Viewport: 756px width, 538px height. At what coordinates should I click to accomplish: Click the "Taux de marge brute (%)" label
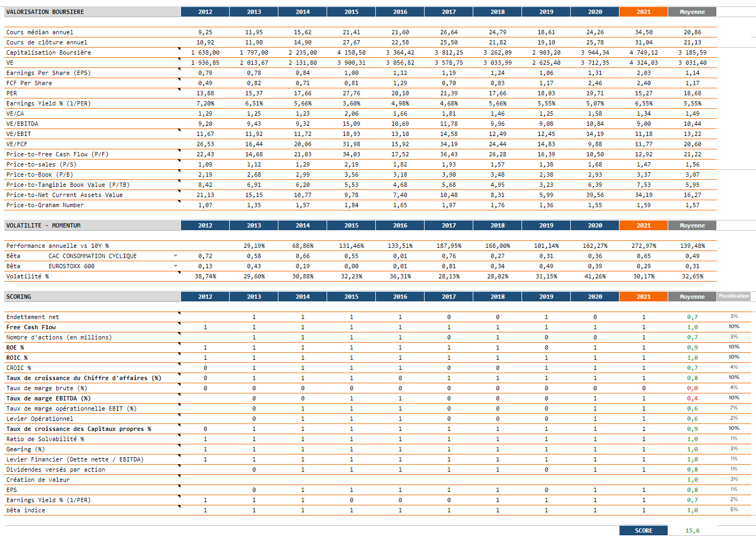coord(47,388)
